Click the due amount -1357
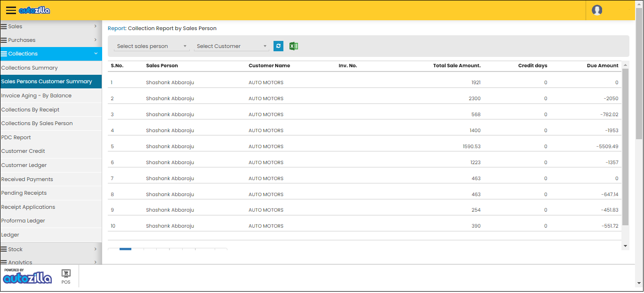This screenshot has width=644, height=293. [x=612, y=162]
